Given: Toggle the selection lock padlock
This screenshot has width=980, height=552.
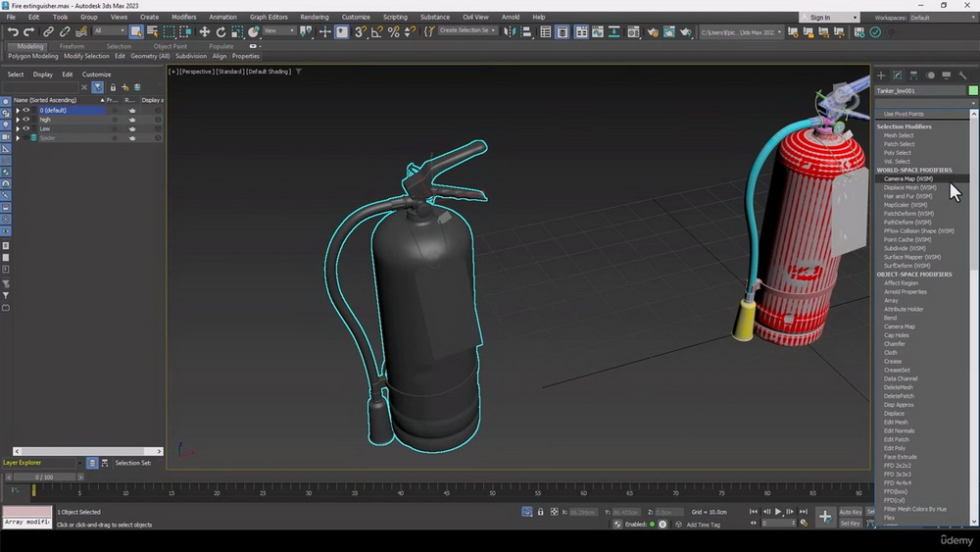Looking at the screenshot, I should tap(541, 512).
